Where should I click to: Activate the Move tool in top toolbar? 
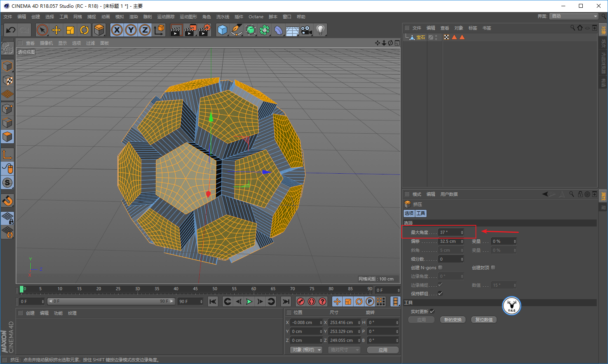[56, 30]
